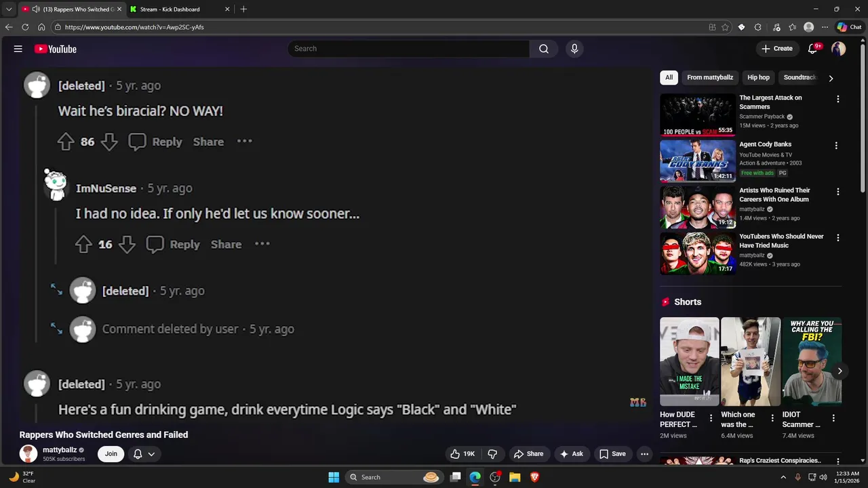Image resolution: width=868 pixels, height=488 pixels.
Task: Open the browser tab list dropdown
Action: click(9, 9)
